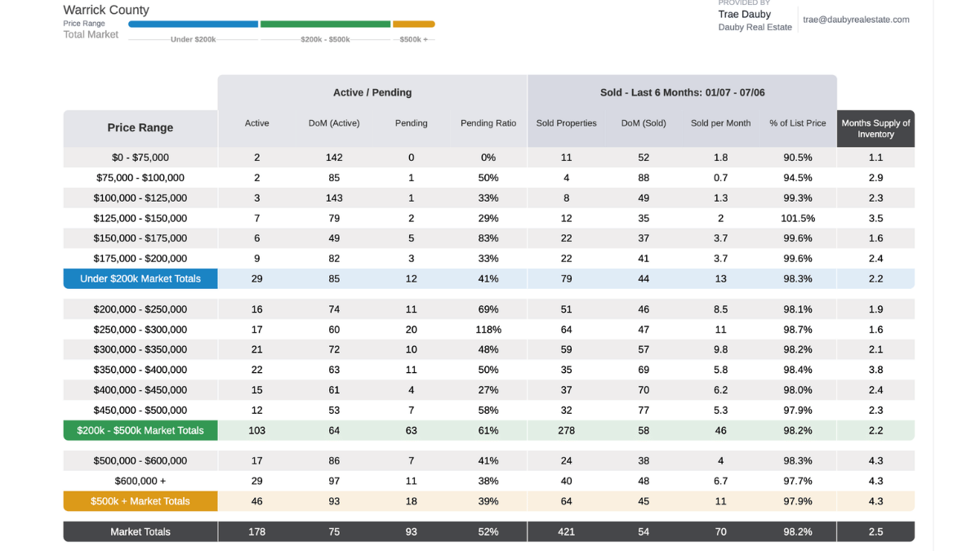Screen dimensions: 980x551
Task: Select the Pending Ratio column header
Action: pos(488,123)
